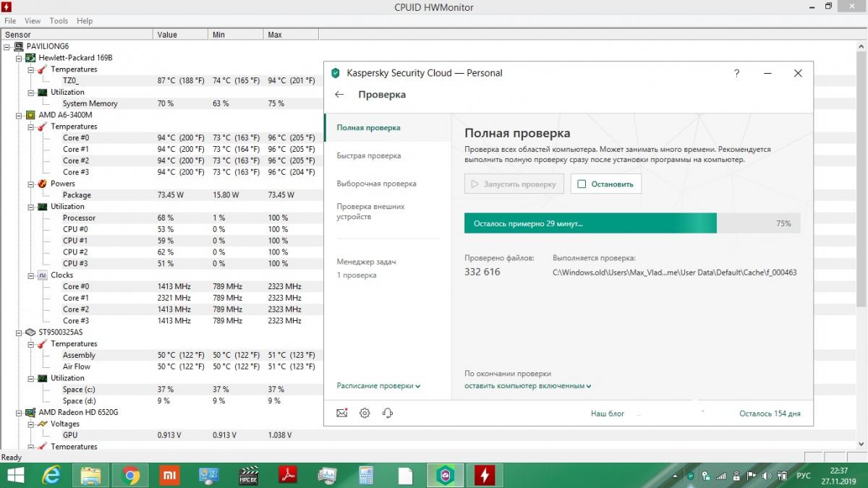Open Менеджер задач in Kaspersky
Screen dimensions: 868x488
[x=366, y=262]
